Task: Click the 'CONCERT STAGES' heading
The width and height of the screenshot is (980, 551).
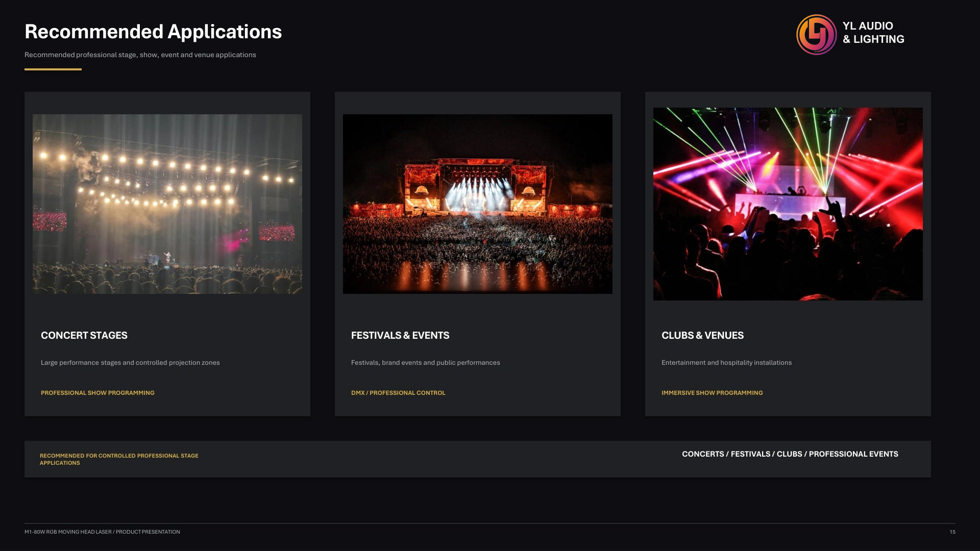Action: (x=84, y=335)
